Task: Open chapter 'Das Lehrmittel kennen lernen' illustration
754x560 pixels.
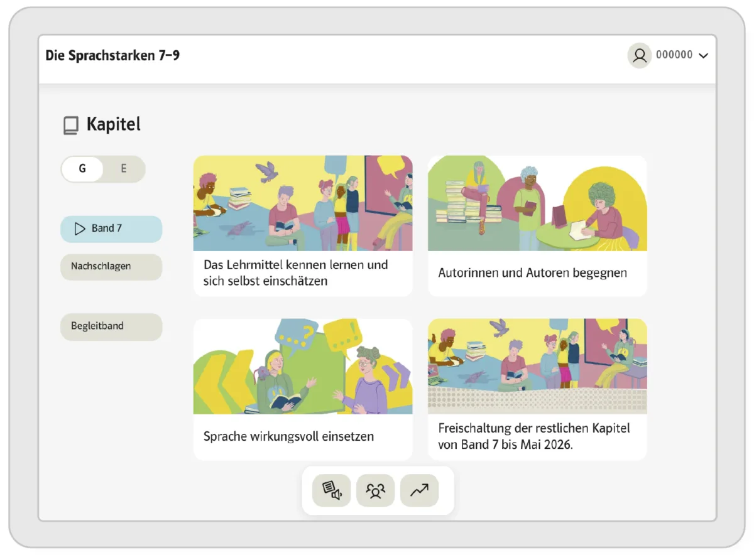Action: [x=303, y=203]
